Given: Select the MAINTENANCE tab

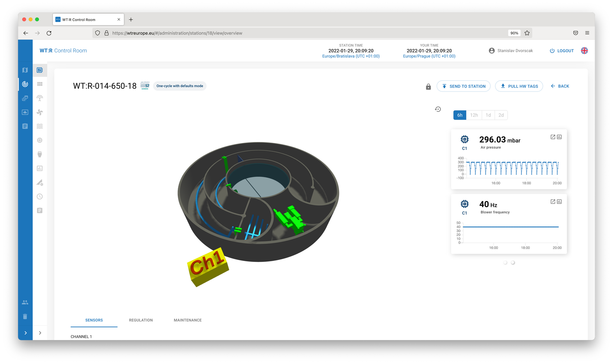Looking at the screenshot, I should (x=188, y=320).
